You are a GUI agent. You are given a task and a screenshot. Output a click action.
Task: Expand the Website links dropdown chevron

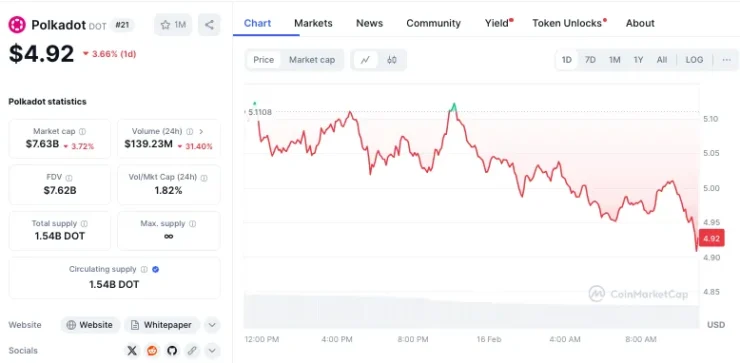pos(212,325)
